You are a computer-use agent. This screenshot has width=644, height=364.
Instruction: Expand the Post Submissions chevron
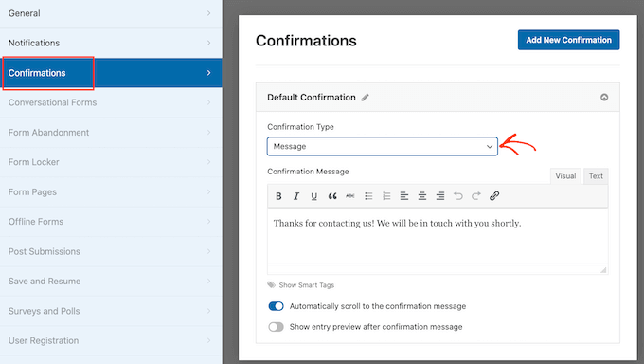coord(208,251)
